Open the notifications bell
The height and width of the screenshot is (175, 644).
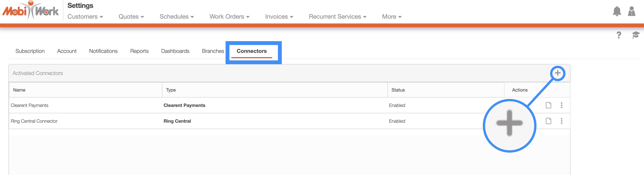pos(616,11)
